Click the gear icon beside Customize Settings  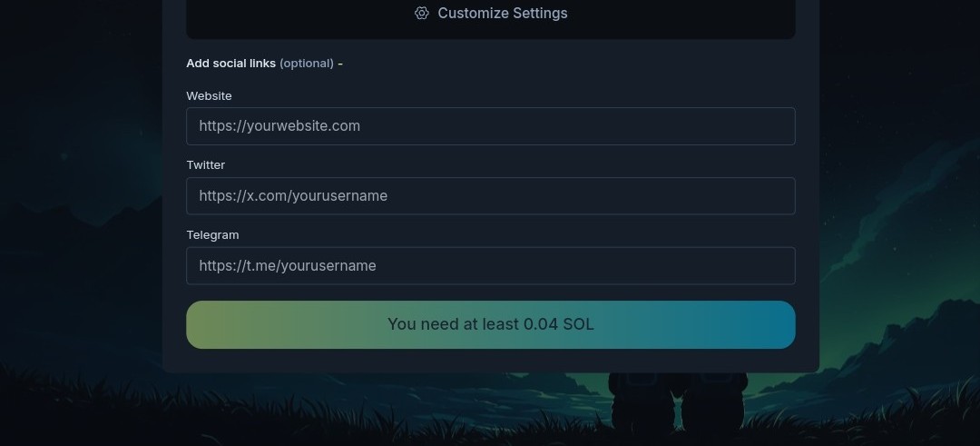point(422,13)
